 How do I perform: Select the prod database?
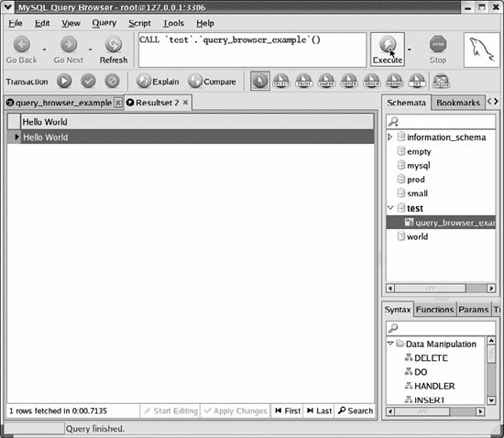(x=416, y=180)
